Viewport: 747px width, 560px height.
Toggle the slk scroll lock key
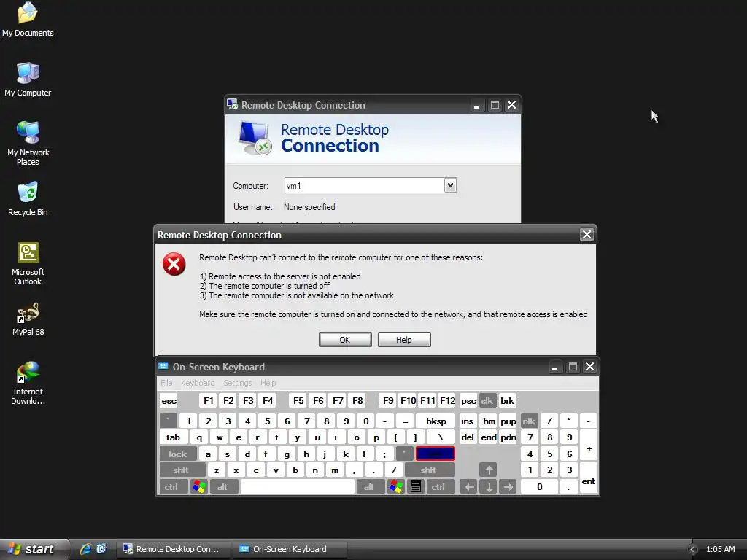click(487, 400)
